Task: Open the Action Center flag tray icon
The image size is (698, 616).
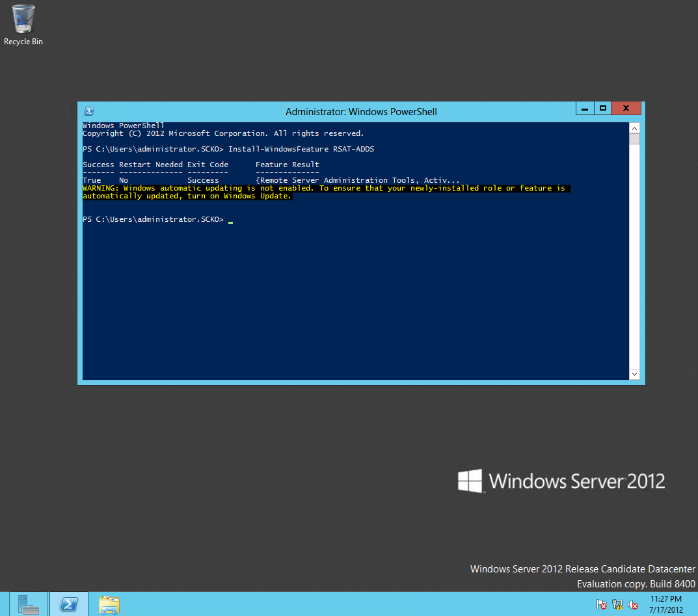Action: [602, 604]
